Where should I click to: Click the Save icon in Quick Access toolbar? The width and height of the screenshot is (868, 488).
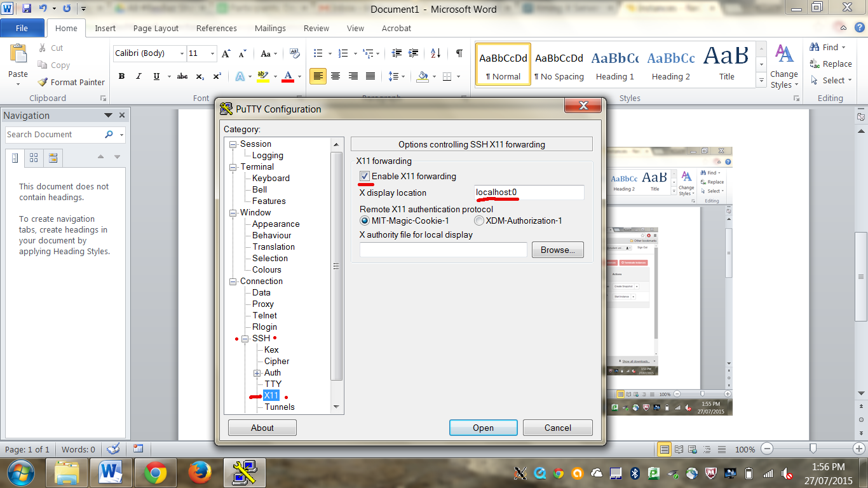[26, 9]
